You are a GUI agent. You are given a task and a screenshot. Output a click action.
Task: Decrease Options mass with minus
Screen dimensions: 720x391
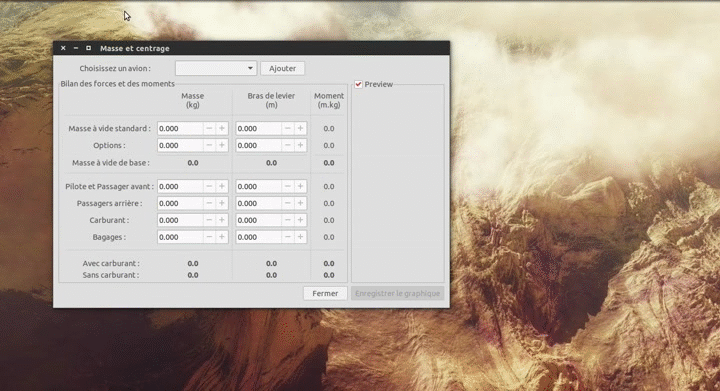[209, 145]
